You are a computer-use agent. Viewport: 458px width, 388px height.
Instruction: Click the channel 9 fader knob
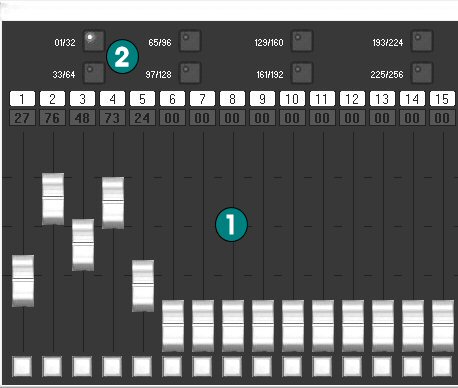(263, 326)
